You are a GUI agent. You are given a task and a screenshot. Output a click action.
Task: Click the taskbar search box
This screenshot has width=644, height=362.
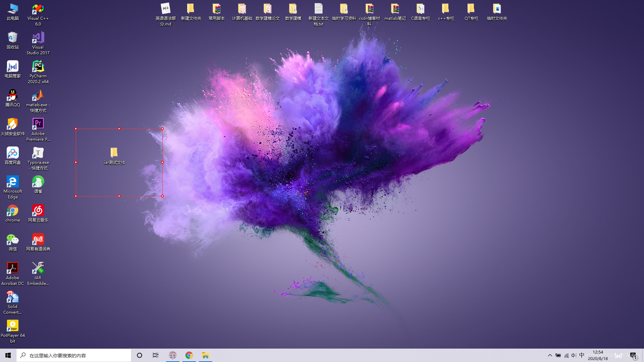click(x=74, y=355)
